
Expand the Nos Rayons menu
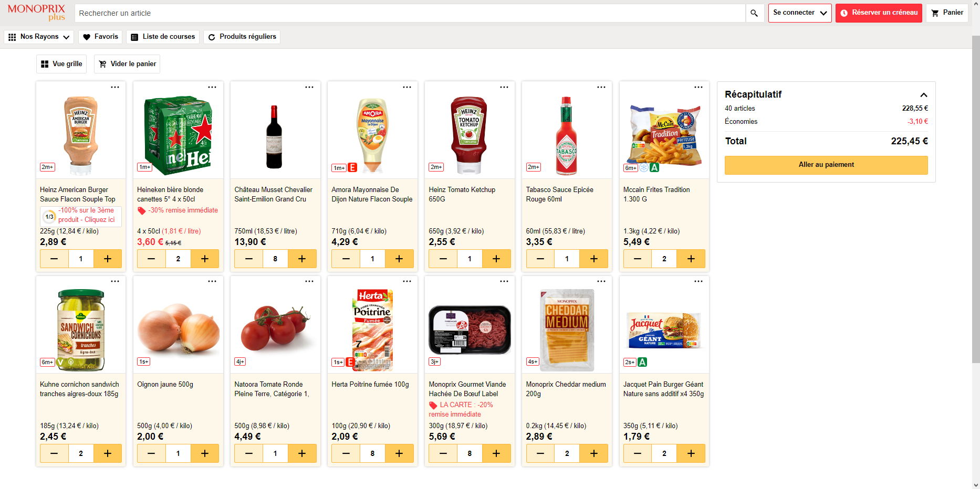click(39, 37)
